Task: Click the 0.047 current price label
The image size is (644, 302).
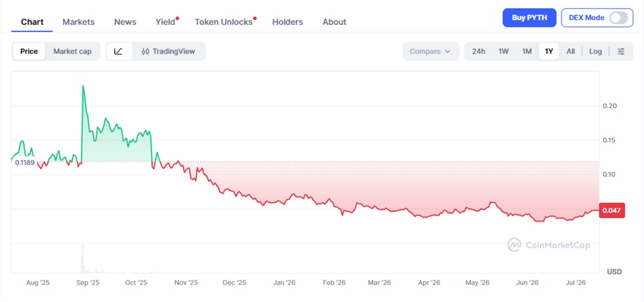Action: [612, 211]
